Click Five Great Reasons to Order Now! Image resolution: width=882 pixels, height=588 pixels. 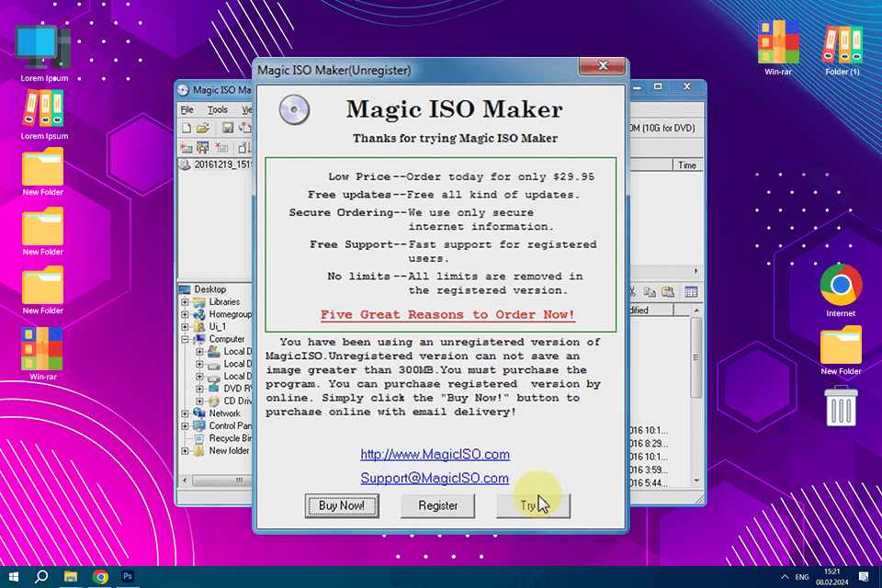(x=447, y=314)
